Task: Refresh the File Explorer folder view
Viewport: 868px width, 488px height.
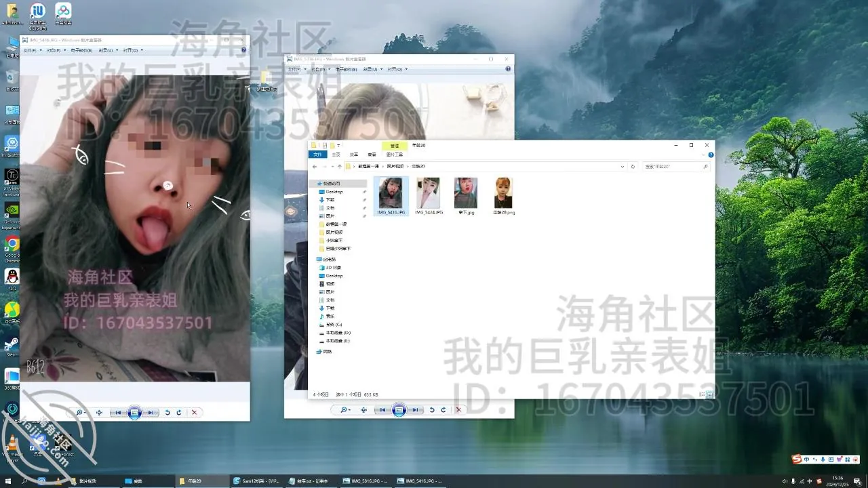Action: (633, 166)
